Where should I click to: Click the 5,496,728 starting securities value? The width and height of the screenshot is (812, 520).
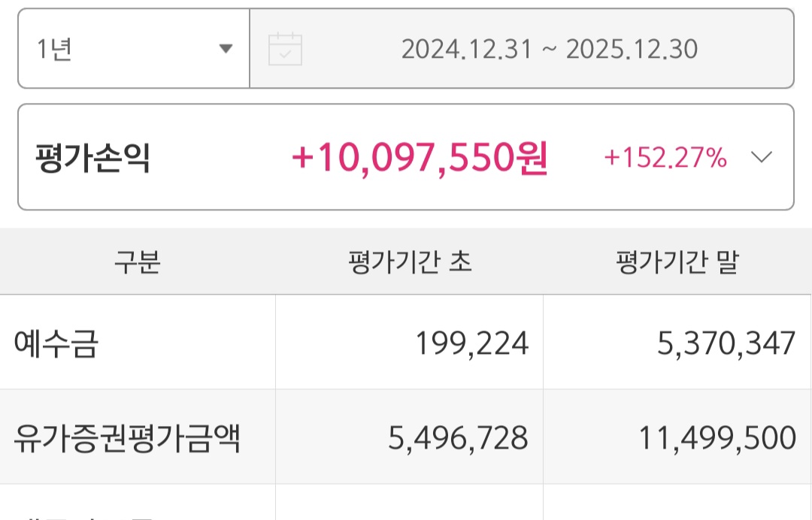point(457,437)
